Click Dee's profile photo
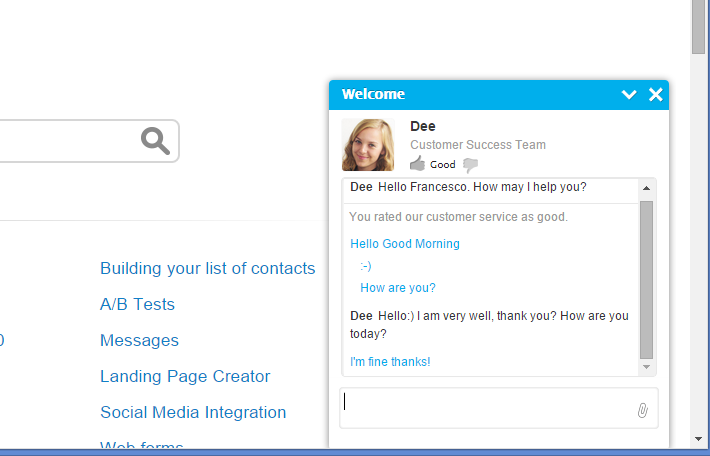The height and width of the screenshot is (456, 710). point(368,145)
